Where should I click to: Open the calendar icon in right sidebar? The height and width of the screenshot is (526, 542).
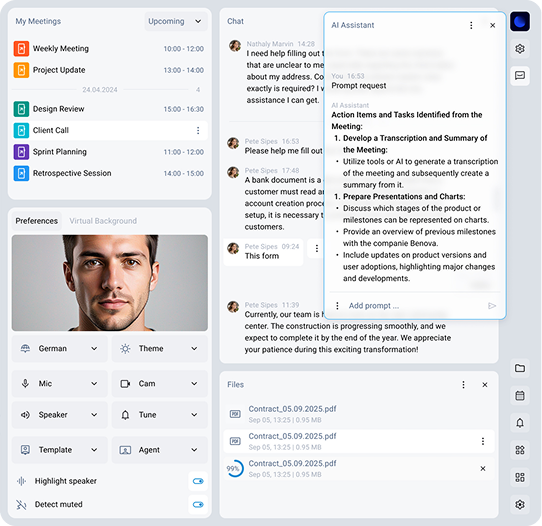coord(520,396)
